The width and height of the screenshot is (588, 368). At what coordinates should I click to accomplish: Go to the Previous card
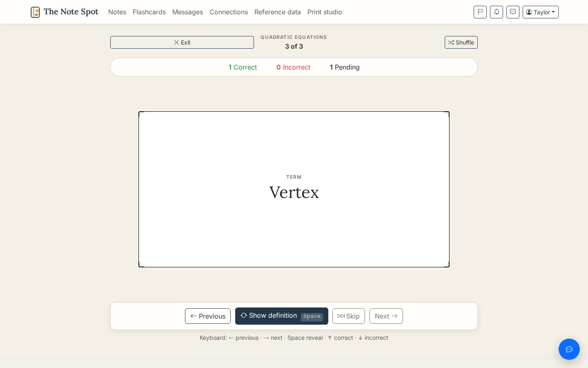pyautogui.click(x=208, y=316)
